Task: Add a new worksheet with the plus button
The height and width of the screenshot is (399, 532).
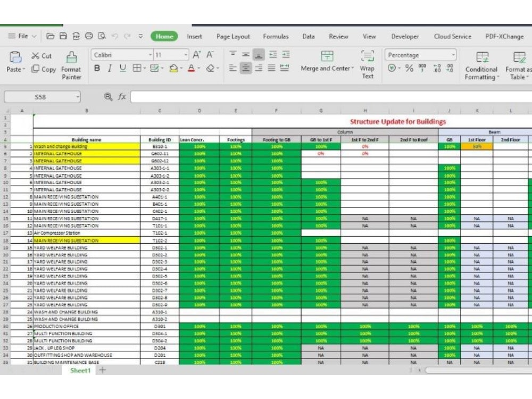Action: (102, 371)
